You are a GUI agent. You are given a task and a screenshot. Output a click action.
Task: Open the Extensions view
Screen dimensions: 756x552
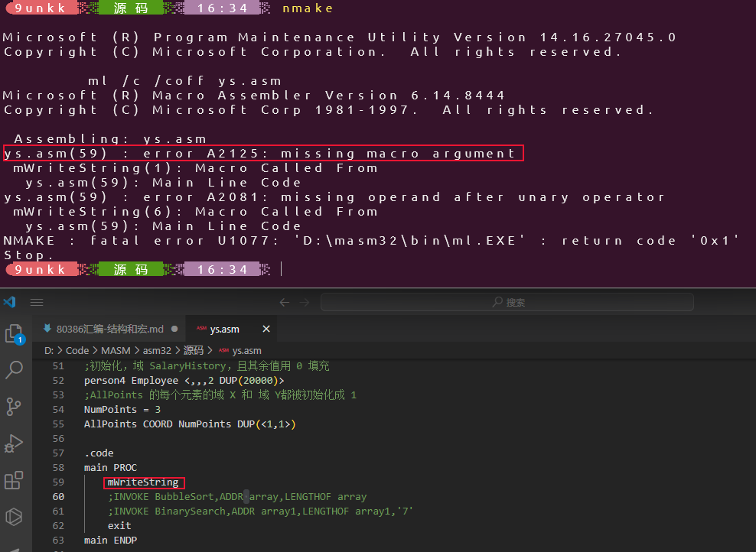click(x=14, y=479)
